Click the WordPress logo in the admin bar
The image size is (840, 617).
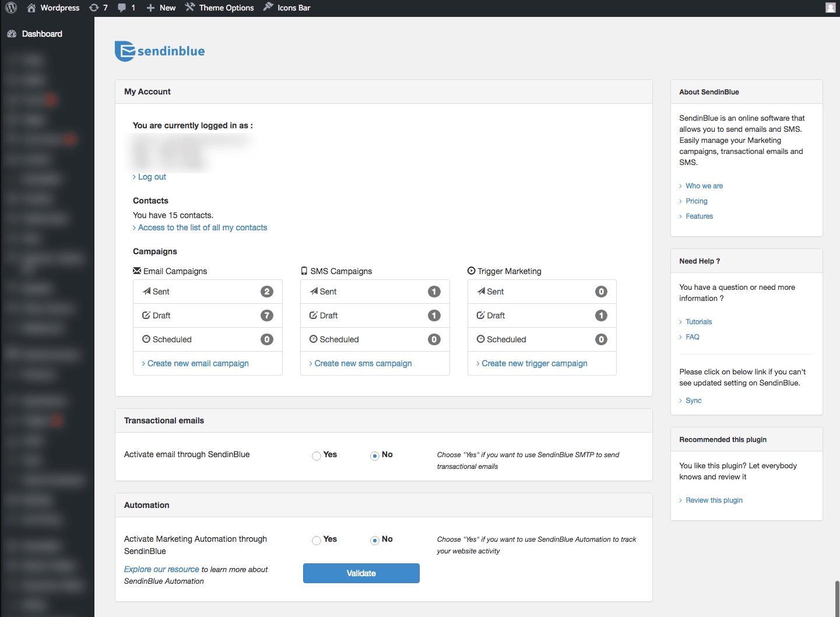coord(11,8)
